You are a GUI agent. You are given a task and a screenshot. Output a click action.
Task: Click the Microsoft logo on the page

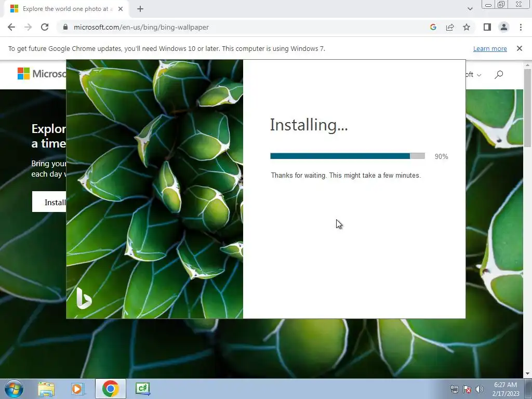42,74
